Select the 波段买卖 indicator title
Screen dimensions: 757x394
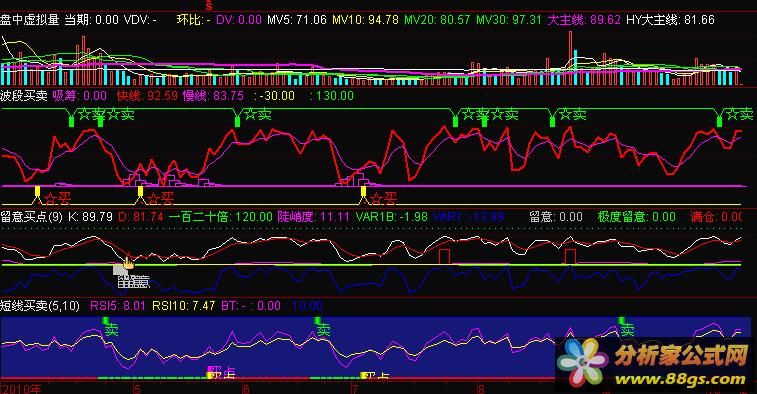(x=24, y=96)
